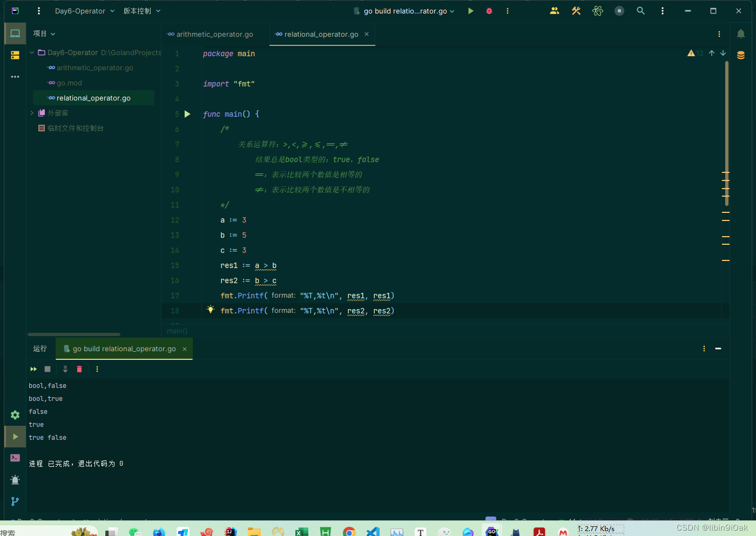
Task: Expand the 外部库 tree node
Action: pyautogui.click(x=32, y=113)
